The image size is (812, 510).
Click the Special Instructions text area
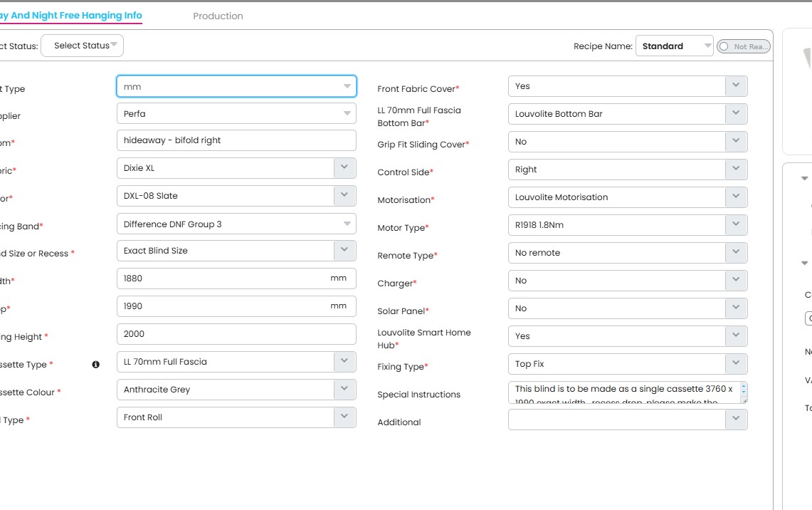pyautogui.click(x=623, y=393)
